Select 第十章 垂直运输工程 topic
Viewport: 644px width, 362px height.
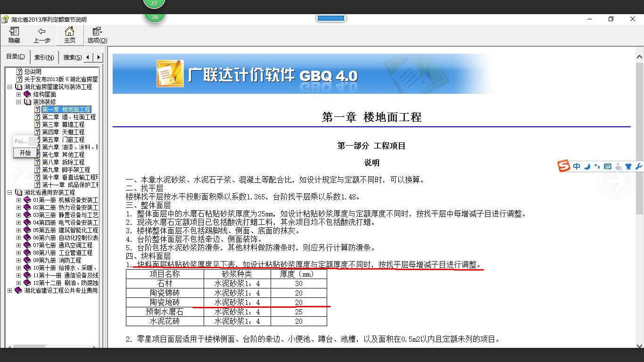pos(70,177)
